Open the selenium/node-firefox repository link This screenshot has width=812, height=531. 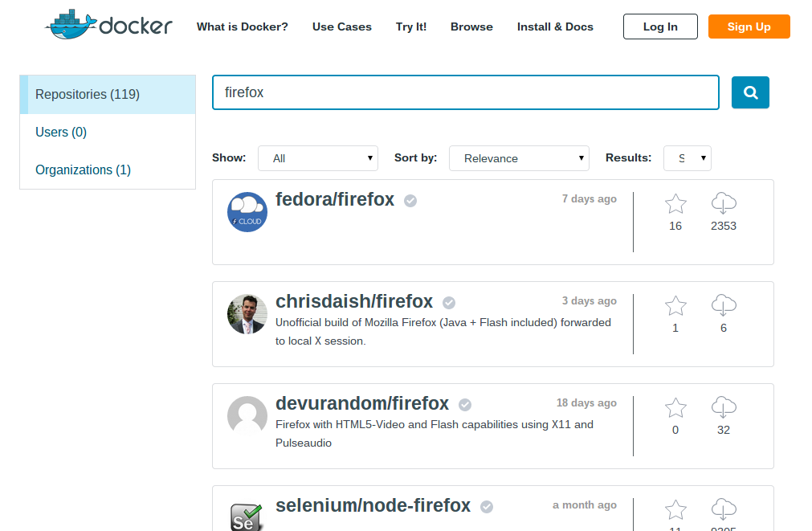[x=373, y=505]
